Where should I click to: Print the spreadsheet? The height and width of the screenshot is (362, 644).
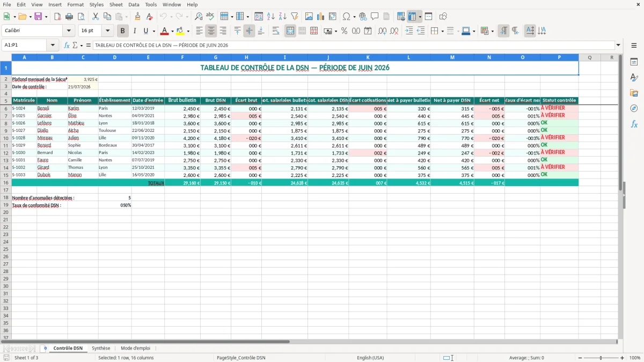click(x=69, y=17)
